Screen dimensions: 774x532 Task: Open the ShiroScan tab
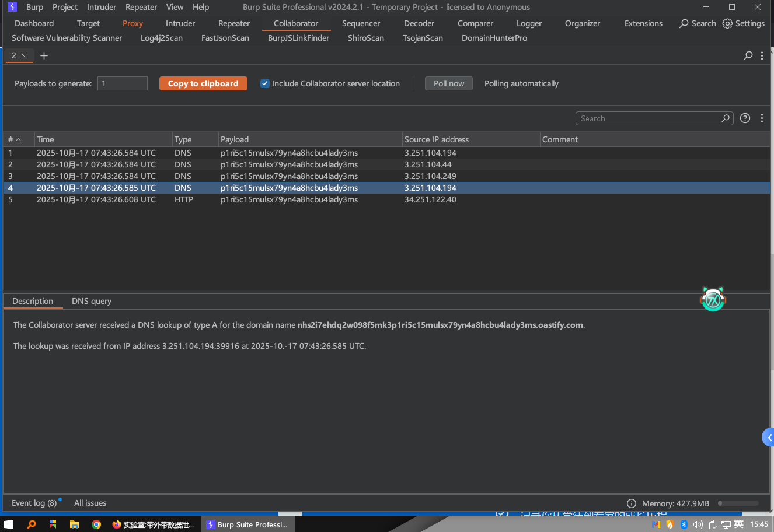[366, 38]
